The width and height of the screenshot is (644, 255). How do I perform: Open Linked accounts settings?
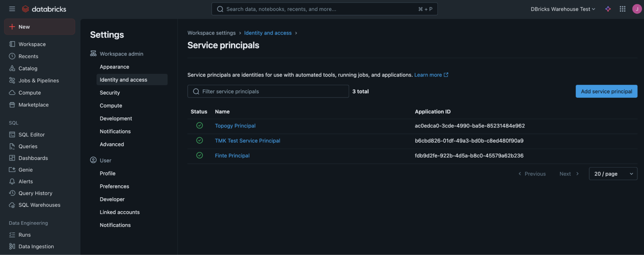point(120,212)
